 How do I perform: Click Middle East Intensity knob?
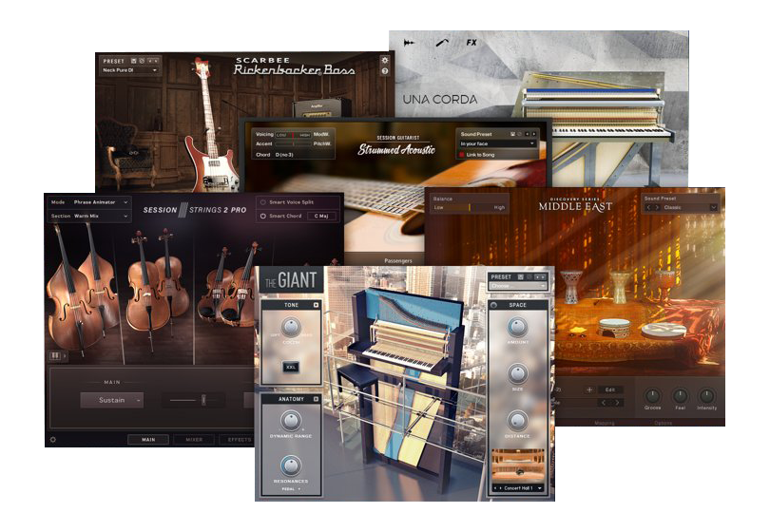706,395
